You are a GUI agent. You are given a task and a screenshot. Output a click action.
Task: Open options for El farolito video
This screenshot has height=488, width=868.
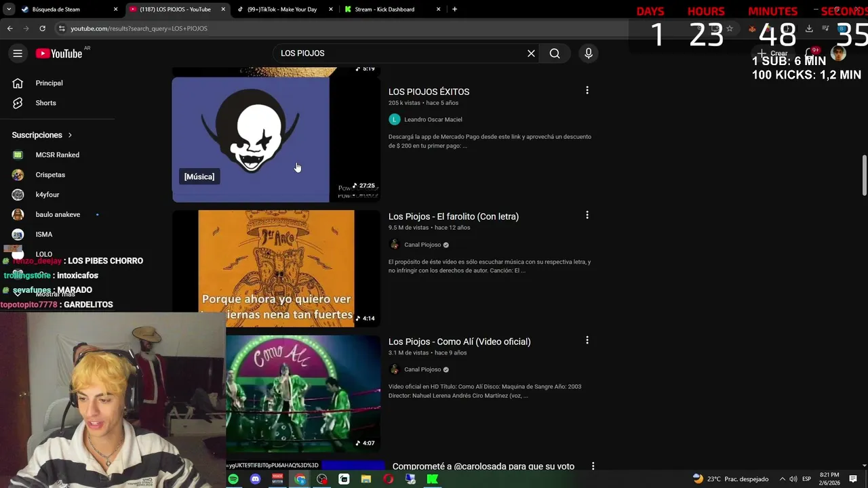click(587, 215)
